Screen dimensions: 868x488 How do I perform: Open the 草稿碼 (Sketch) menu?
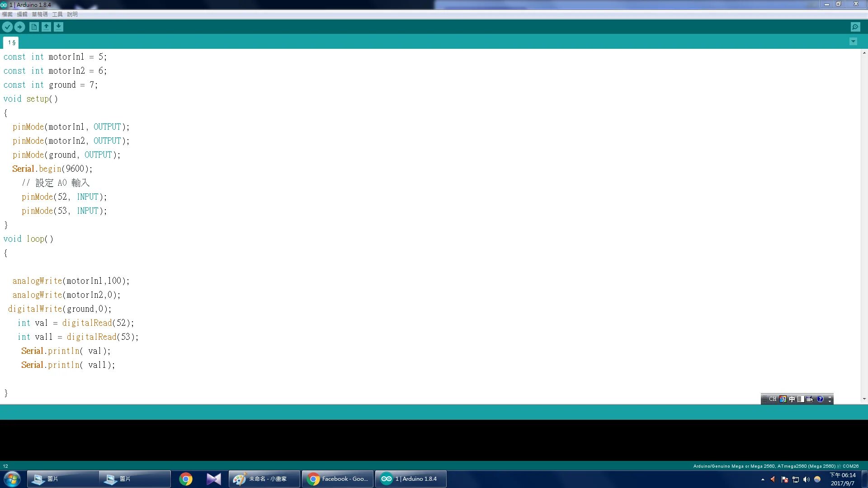[x=39, y=14]
